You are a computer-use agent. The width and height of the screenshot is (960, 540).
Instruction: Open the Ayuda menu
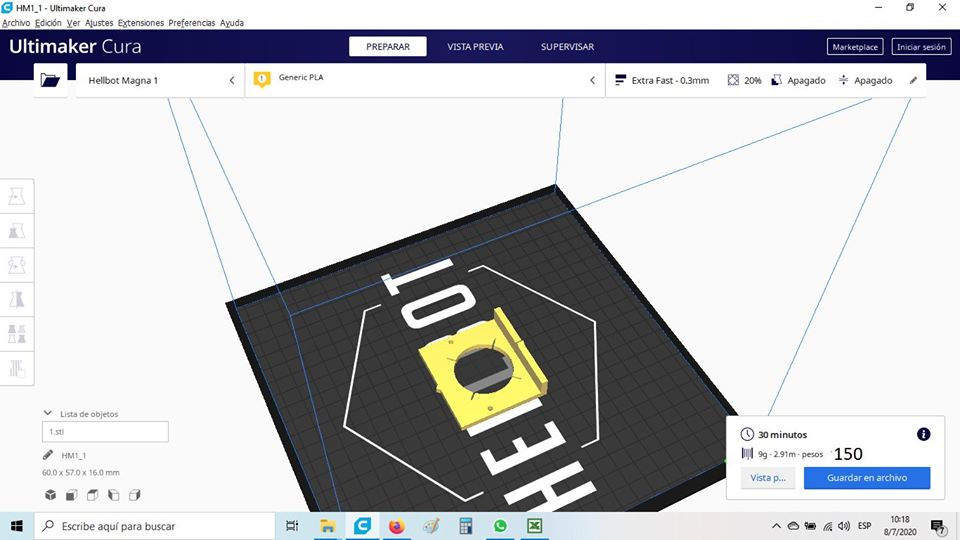232,23
